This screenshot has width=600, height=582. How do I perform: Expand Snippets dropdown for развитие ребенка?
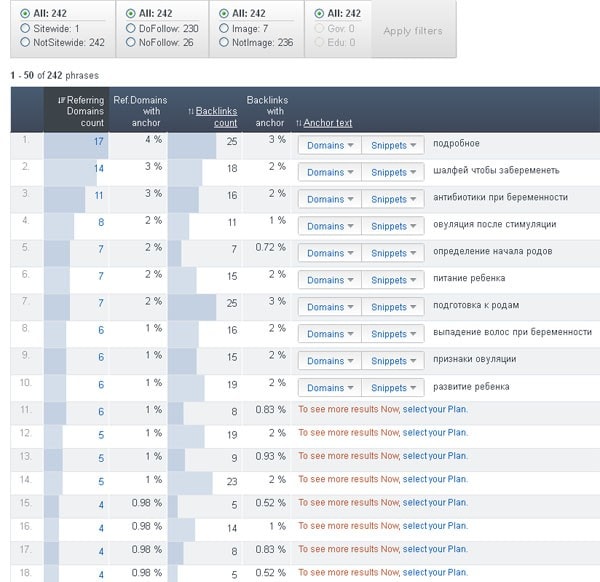click(x=393, y=388)
